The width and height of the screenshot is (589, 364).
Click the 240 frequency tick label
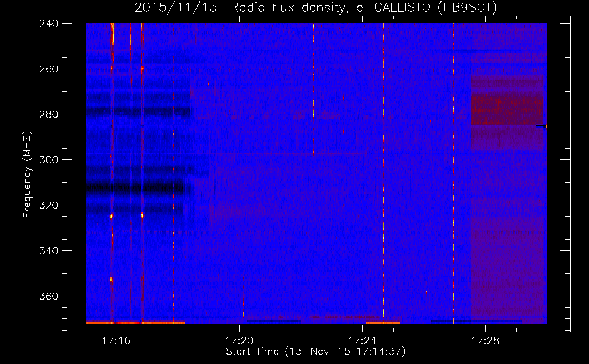[x=49, y=24]
